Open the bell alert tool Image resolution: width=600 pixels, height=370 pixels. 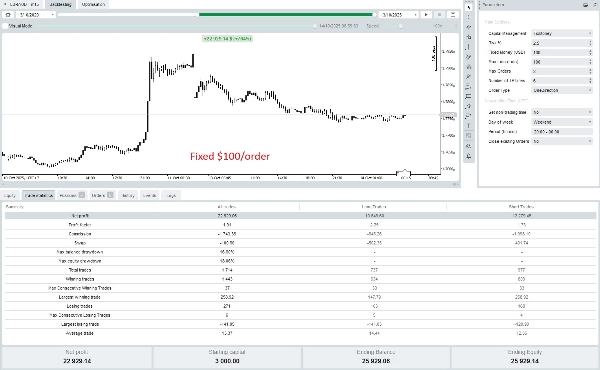click(469, 156)
